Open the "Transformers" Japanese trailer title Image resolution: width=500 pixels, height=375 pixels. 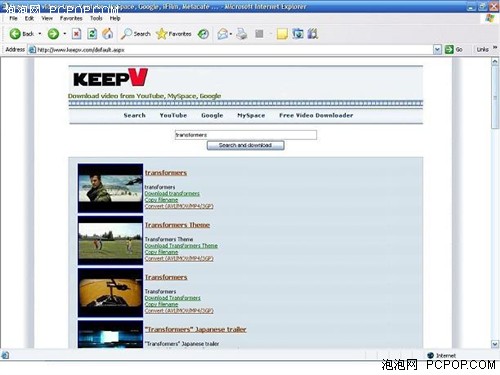195,330
